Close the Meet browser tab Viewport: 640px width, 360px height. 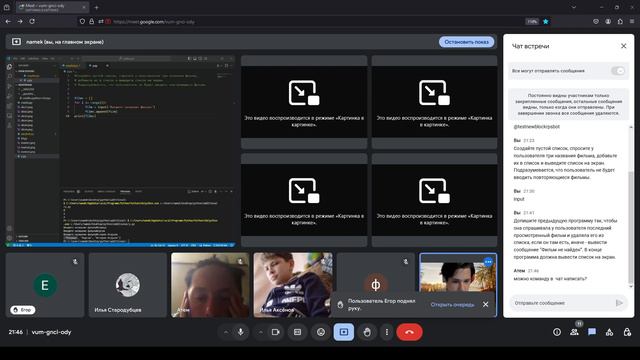tap(84, 7)
